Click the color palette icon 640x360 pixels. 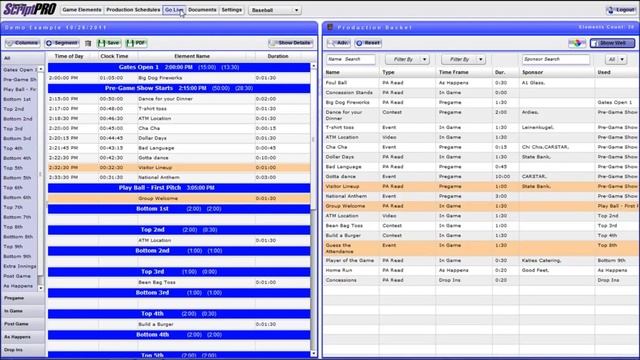click(x=577, y=43)
